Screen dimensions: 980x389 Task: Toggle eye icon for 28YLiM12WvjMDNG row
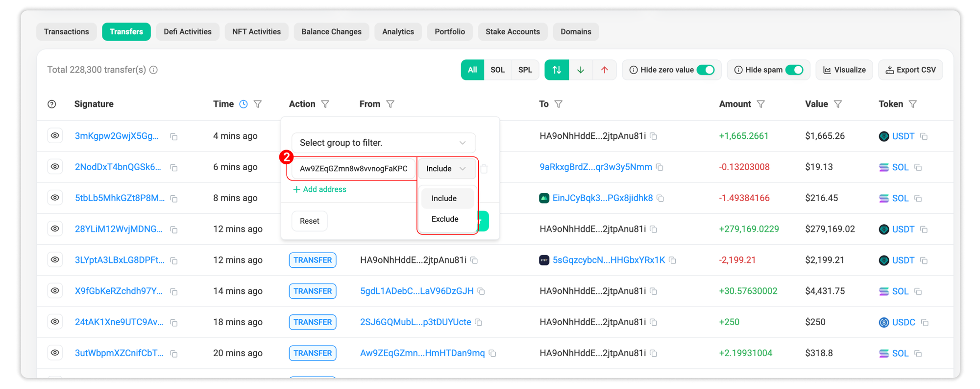coord(55,229)
